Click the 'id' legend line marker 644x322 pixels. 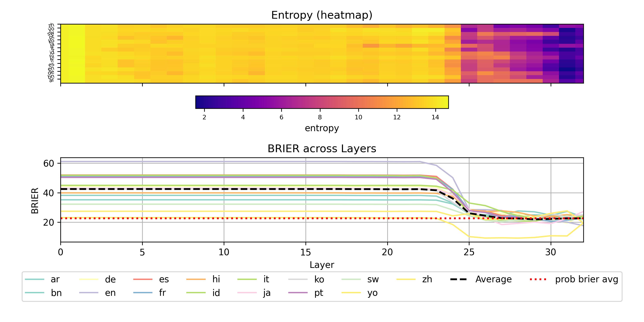[x=196, y=293]
